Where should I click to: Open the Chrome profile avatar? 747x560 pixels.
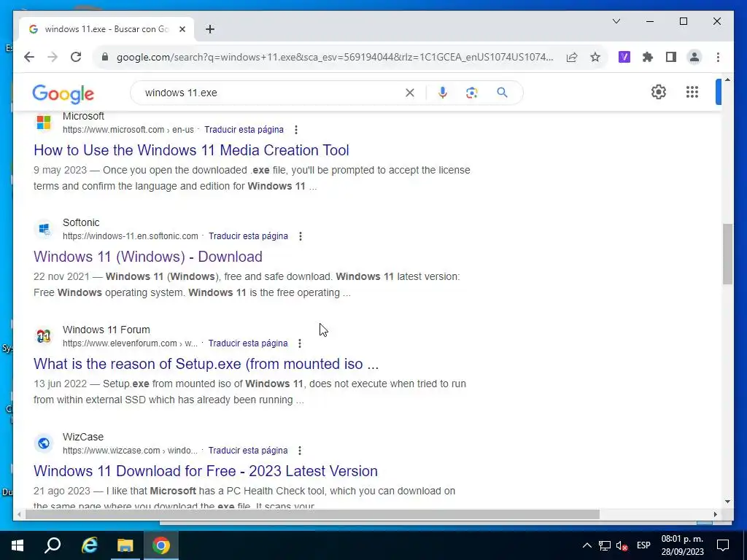(x=694, y=57)
